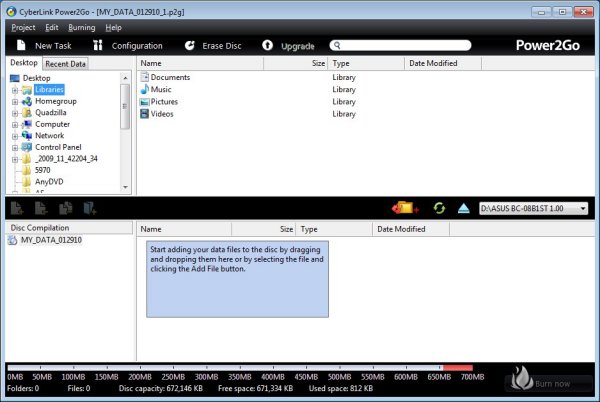Click the Control Panel icon in tree
This screenshot has height=402, width=600.
coord(27,147)
